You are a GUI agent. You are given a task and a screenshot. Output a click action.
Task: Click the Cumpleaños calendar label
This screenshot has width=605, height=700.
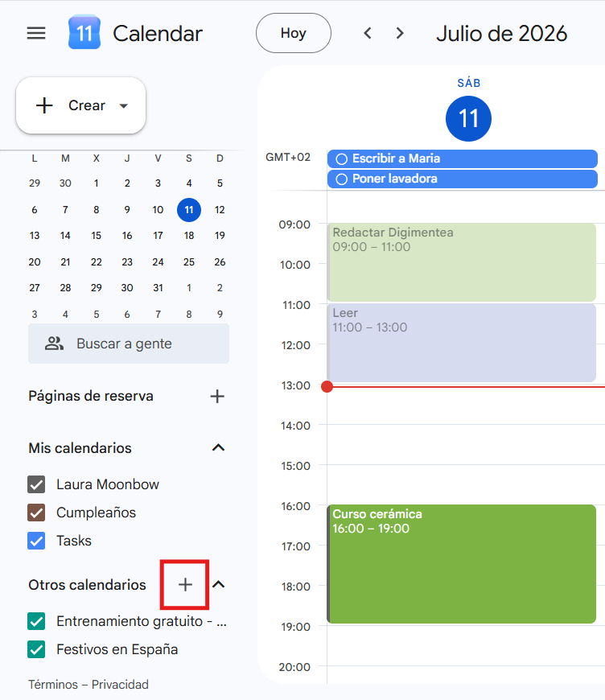pos(96,513)
